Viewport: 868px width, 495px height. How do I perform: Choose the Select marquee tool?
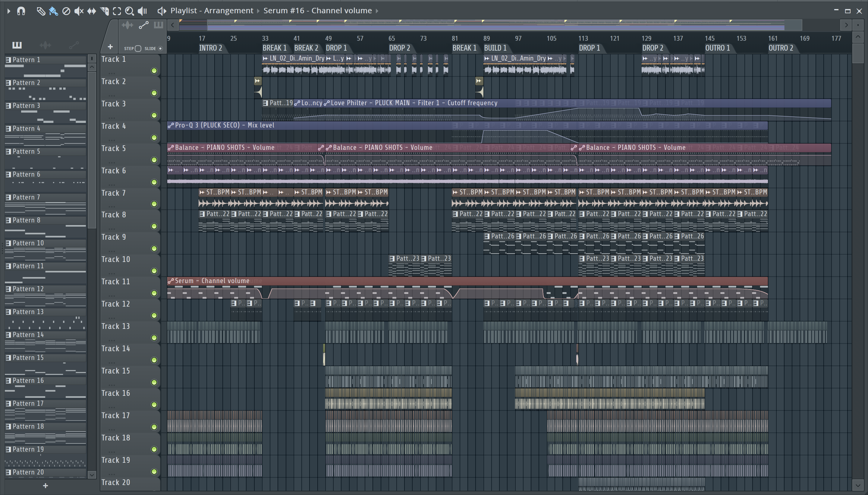coord(117,11)
